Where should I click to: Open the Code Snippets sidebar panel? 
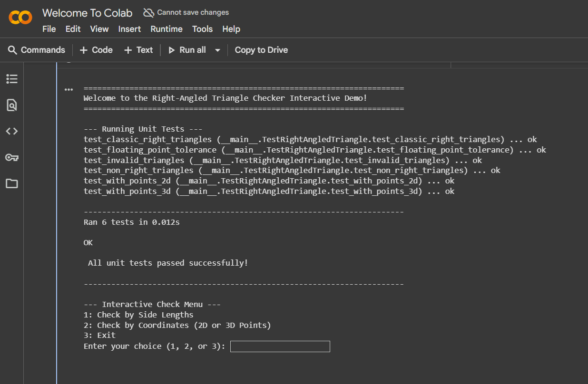(12, 131)
